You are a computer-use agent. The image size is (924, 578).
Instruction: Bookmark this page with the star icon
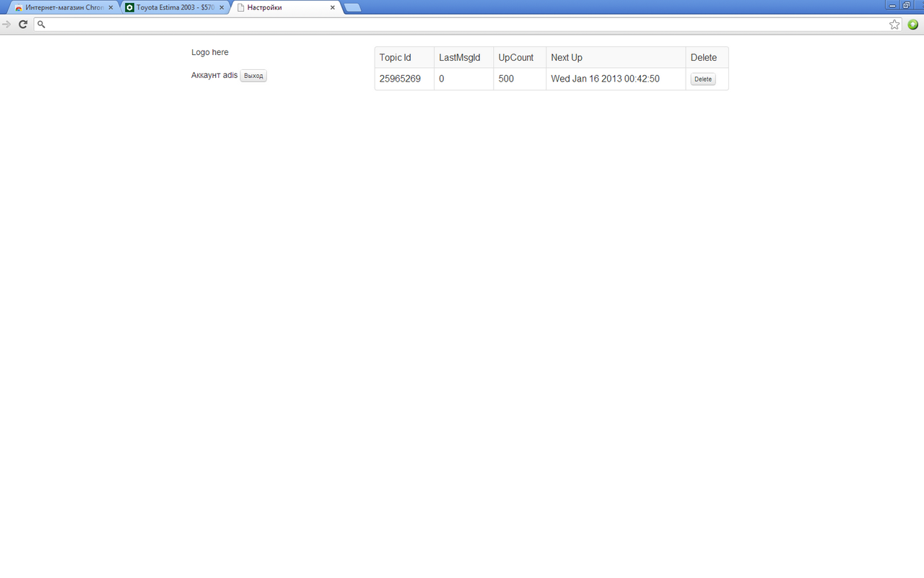[x=894, y=24]
